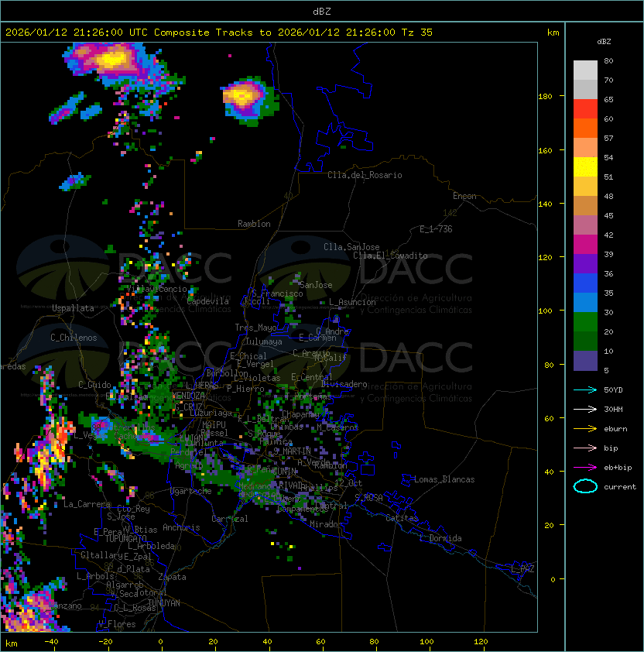Click the 'Encon' place label
The image size is (644, 652).
tap(464, 196)
